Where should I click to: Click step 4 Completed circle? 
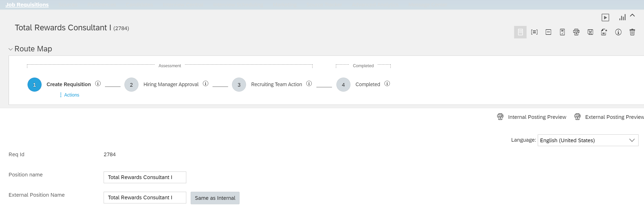(343, 85)
